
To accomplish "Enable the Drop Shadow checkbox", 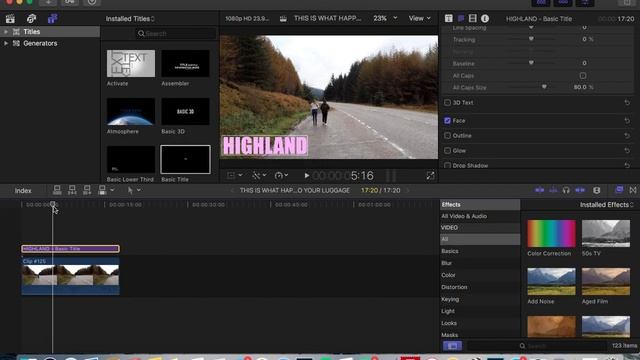I will pos(447,165).
